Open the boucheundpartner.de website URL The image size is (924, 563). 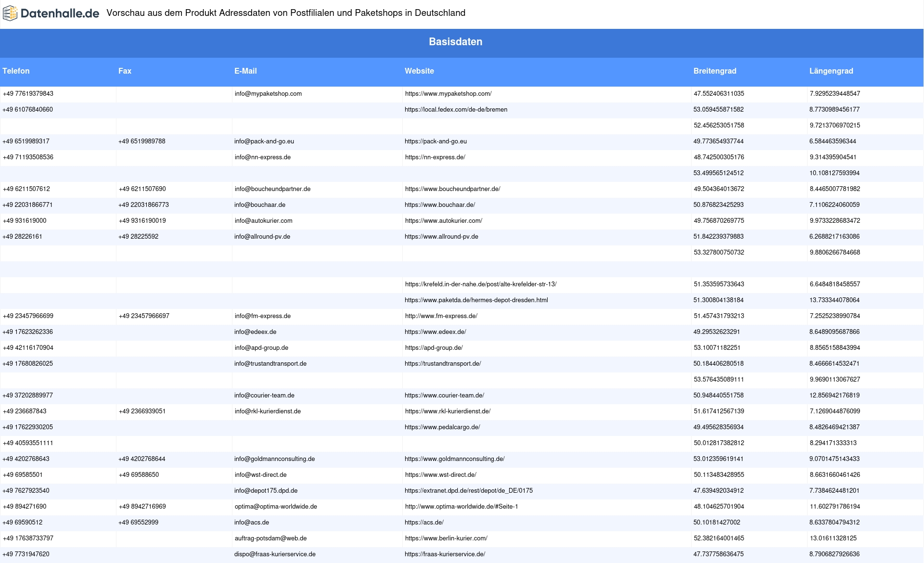[452, 189]
